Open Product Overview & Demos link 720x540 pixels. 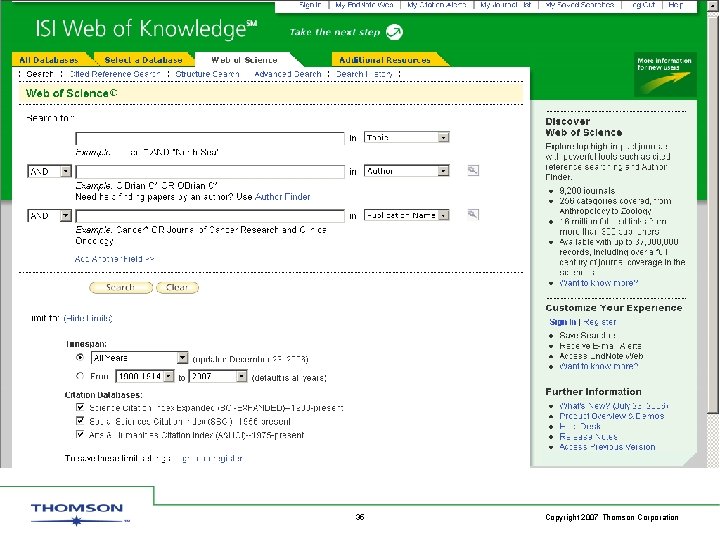[x=612, y=416]
